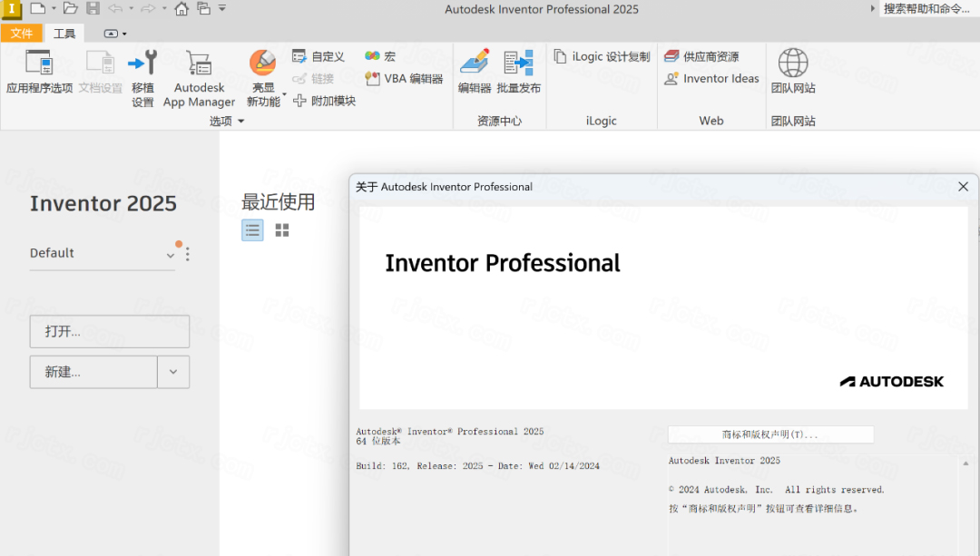Click 商标和版权声明(T)... in the About dialog
The width and height of the screenshot is (980, 556).
pos(769,434)
